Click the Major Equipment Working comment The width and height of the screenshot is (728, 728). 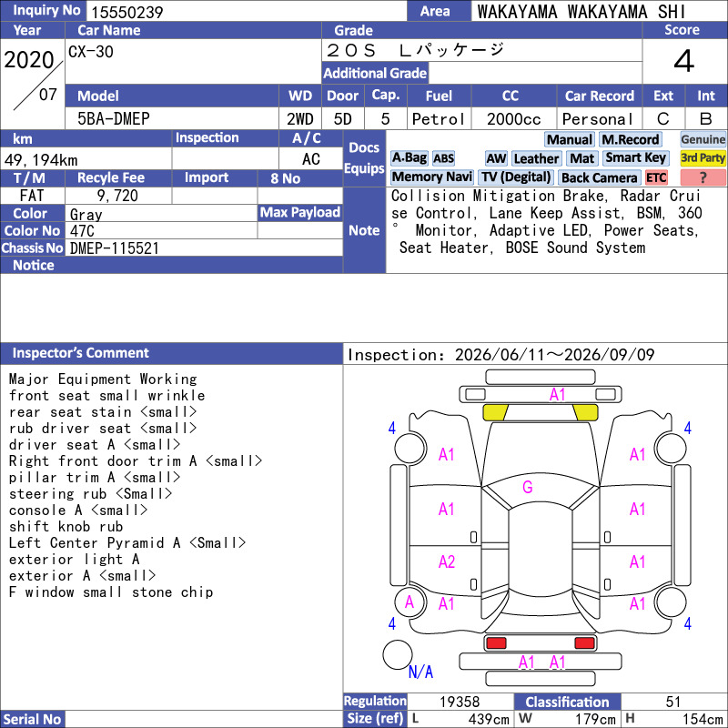pyautogui.click(x=103, y=379)
